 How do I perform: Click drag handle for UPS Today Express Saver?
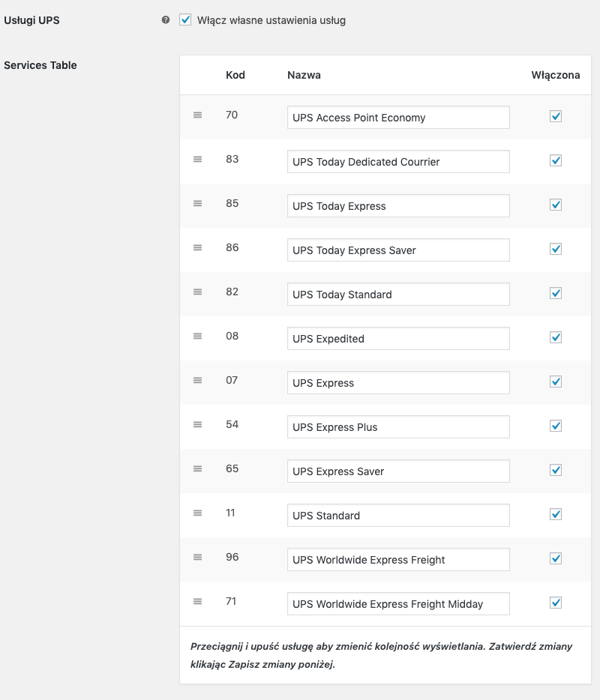tap(197, 248)
